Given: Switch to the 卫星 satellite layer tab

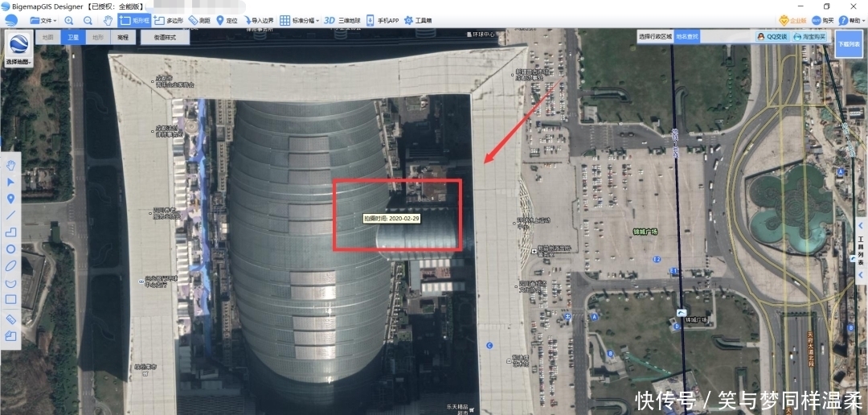Looking at the screenshot, I should [73, 37].
